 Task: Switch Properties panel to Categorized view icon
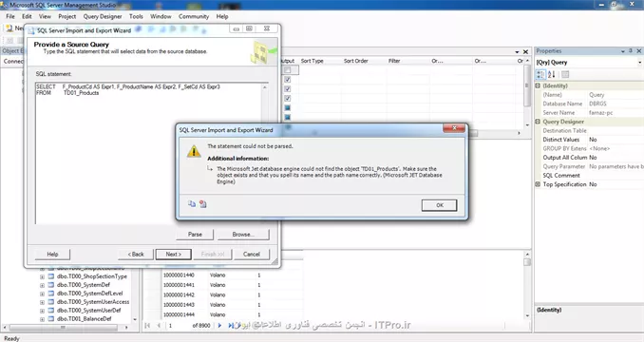click(540, 74)
